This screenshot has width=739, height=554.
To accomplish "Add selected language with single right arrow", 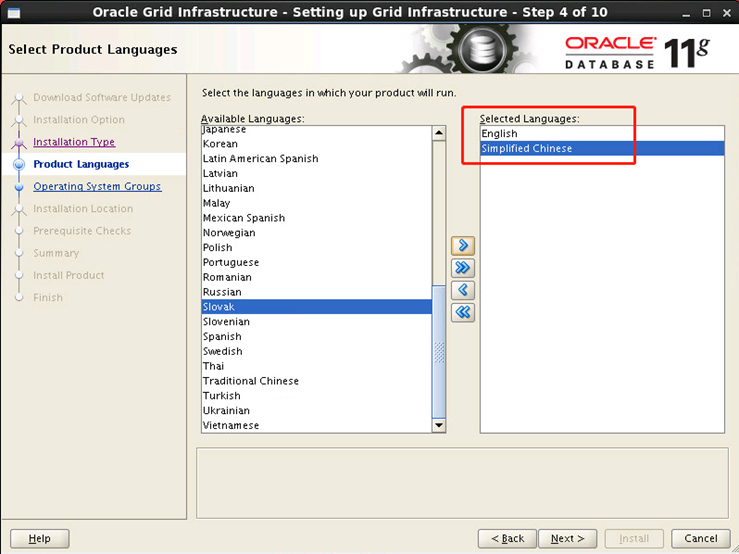I will [x=463, y=246].
